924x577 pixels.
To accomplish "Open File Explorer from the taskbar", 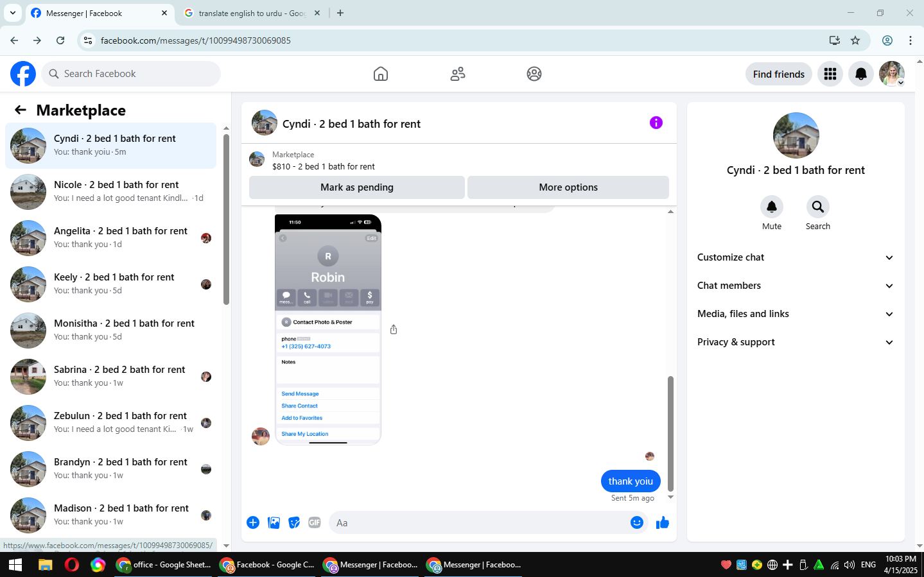I will coord(45,565).
